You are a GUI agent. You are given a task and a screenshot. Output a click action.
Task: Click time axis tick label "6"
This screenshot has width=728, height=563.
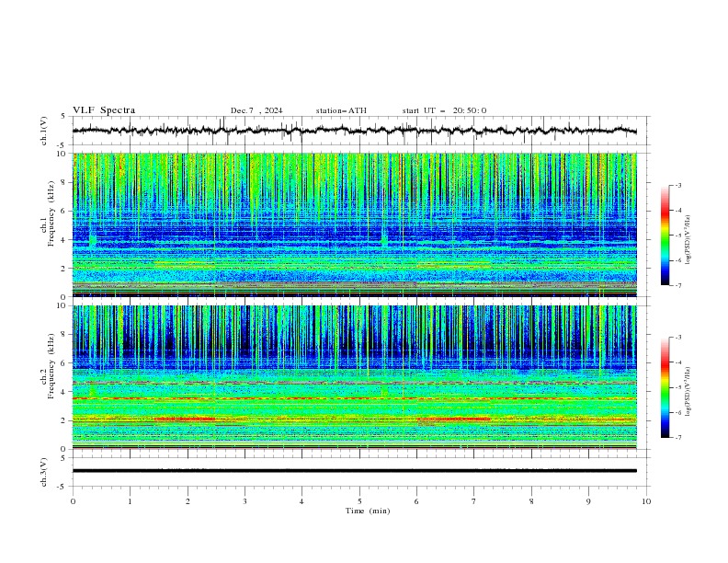[x=416, y=501]
